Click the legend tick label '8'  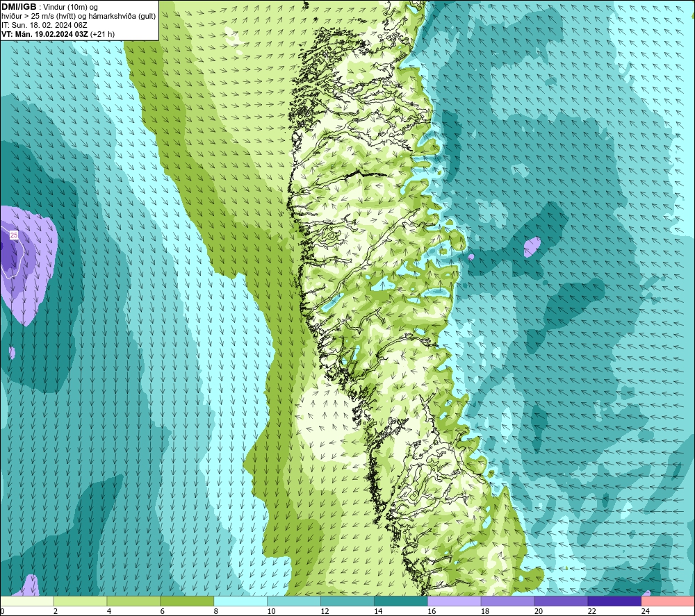pos(216,611)
